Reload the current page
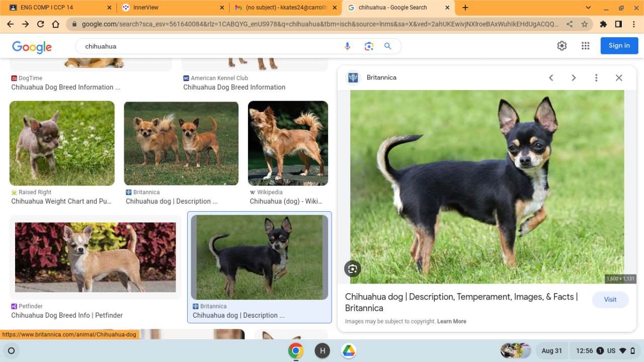This screenshot has width=644, height=362. pos(41,24)
